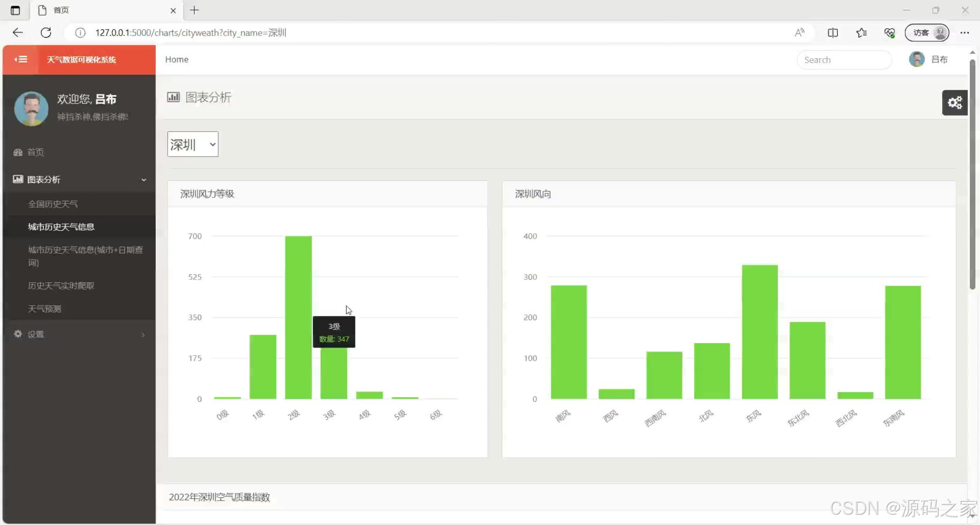The height and width of the screenshot is (525, 980).
Task: Open 全国历史天气 menu item
Action: (52, 204)
